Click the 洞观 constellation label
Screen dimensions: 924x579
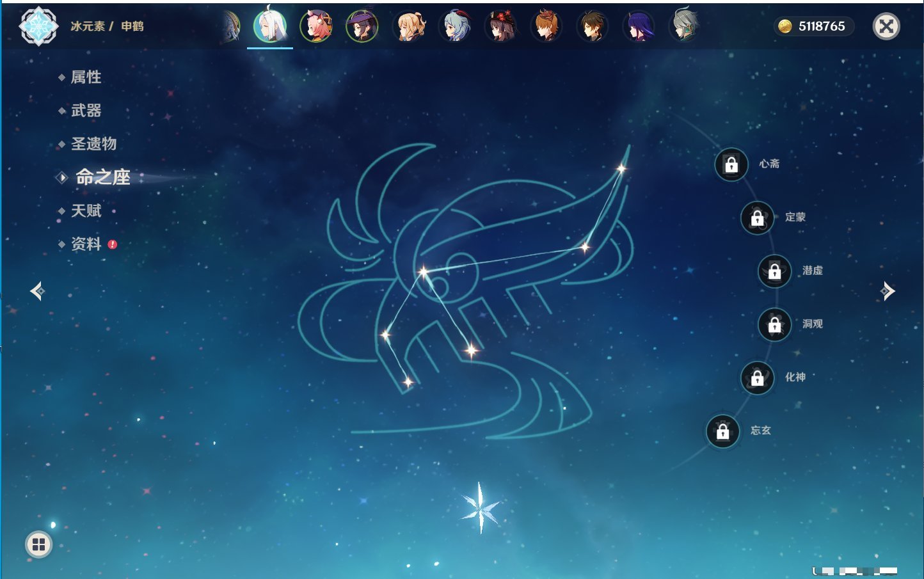point(813,324)
